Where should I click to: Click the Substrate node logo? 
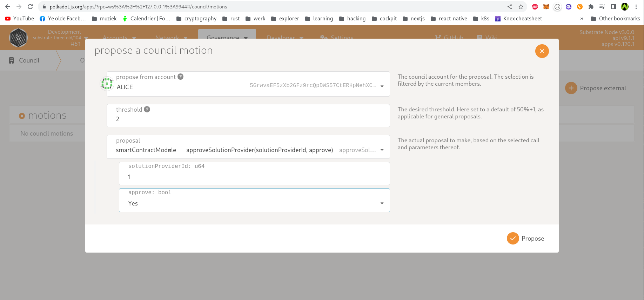18,38
